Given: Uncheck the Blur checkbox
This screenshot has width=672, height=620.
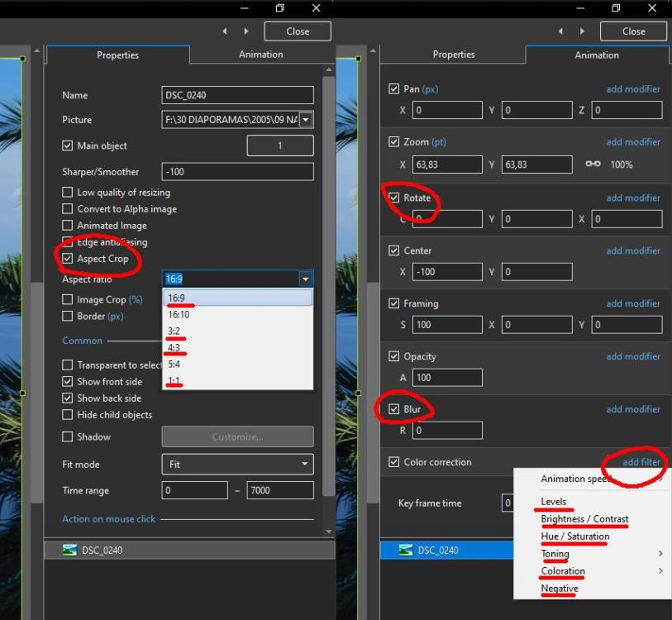Looking at the screenshot, I should [393, 409].
